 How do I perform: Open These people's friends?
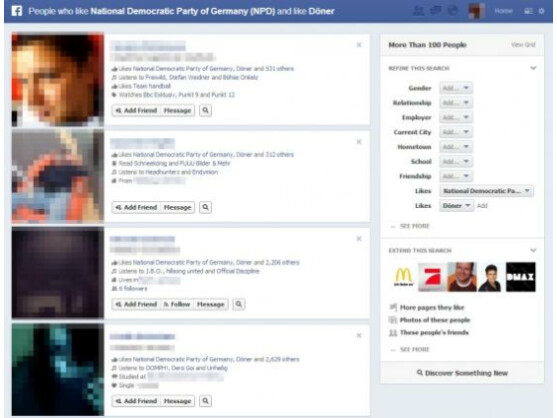pyautogui.click(x=434, y=332)
